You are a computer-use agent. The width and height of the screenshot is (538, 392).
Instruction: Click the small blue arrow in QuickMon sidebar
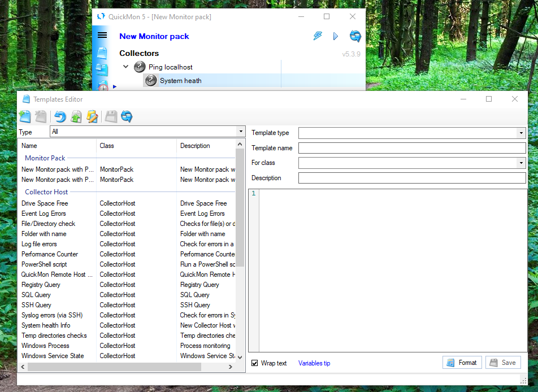point(115,87)
